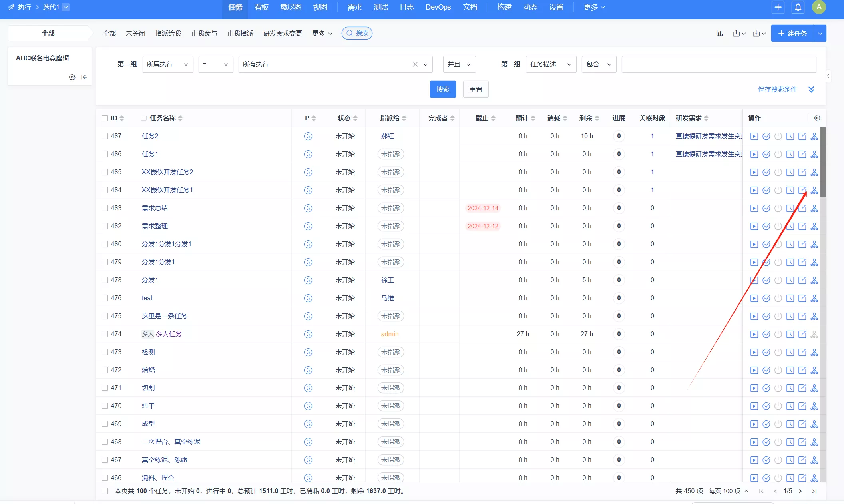This screenshot has width=844, height=504.
Task: Open effort log clock icon for task 485
Action: 790,172
